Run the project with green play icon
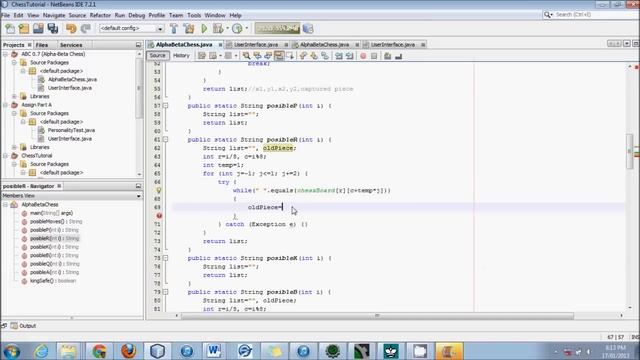Screen dimensions: 640x360 [204, 29]
